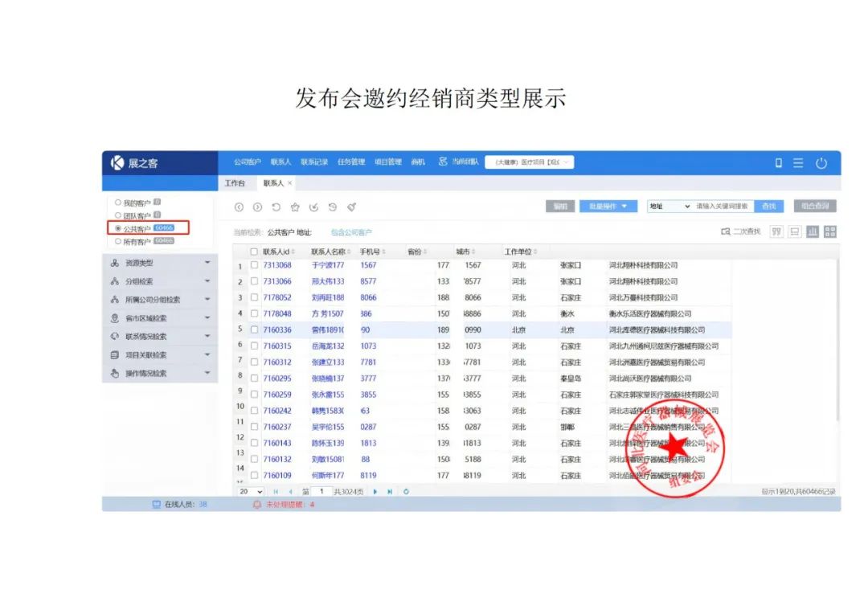Open the 批量操作 dropdown
The image size is (868, 614).
click(608, 207)
